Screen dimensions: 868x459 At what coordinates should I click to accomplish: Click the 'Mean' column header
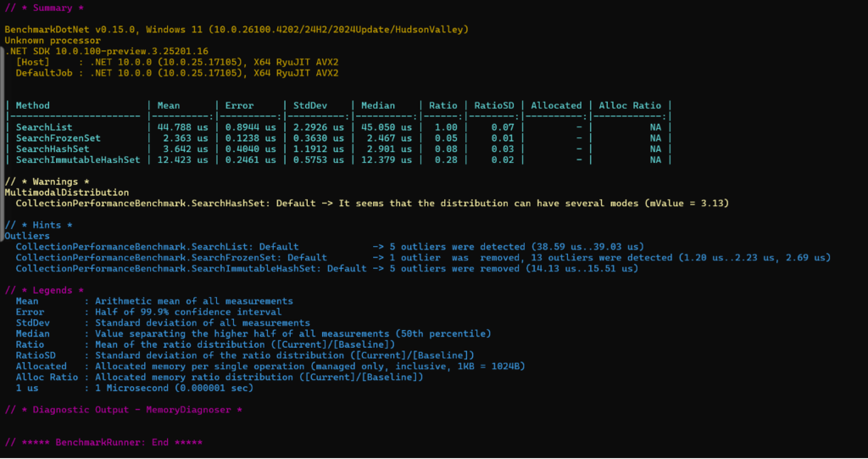point(169,105)
